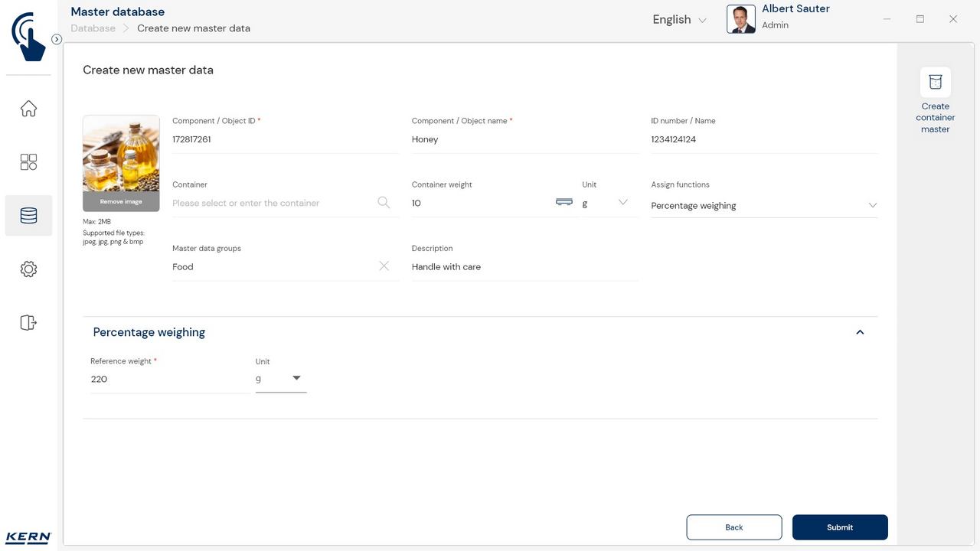Collapse the Percentage weighing section
The image size is (980, 551).
[x=860, y=332]
